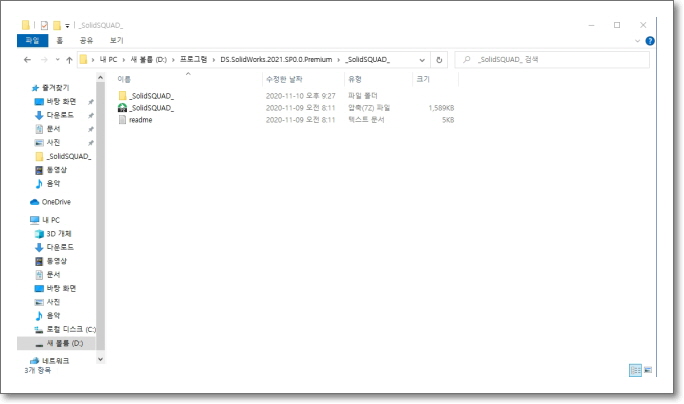Open 다운로드 under 즐겨찾기
The image size is (684, 404).
pos(54,115)
